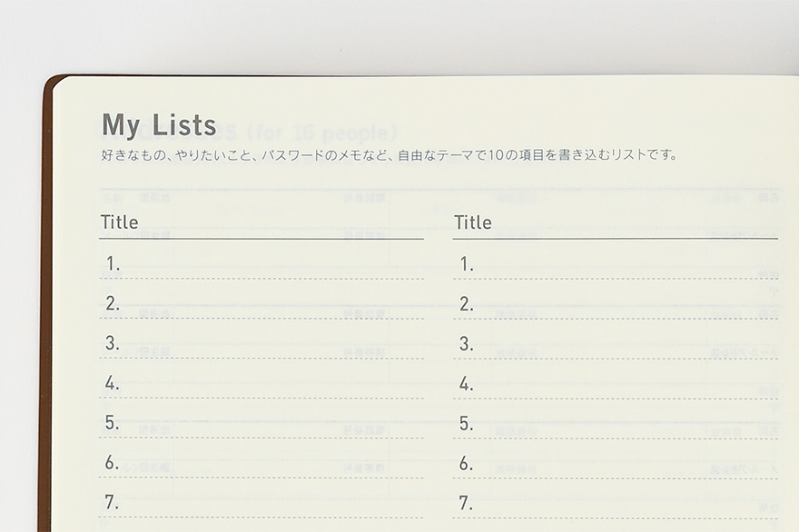799x532 pixels.
Task: Select line 1 in the right list
Action: point(617,264)
